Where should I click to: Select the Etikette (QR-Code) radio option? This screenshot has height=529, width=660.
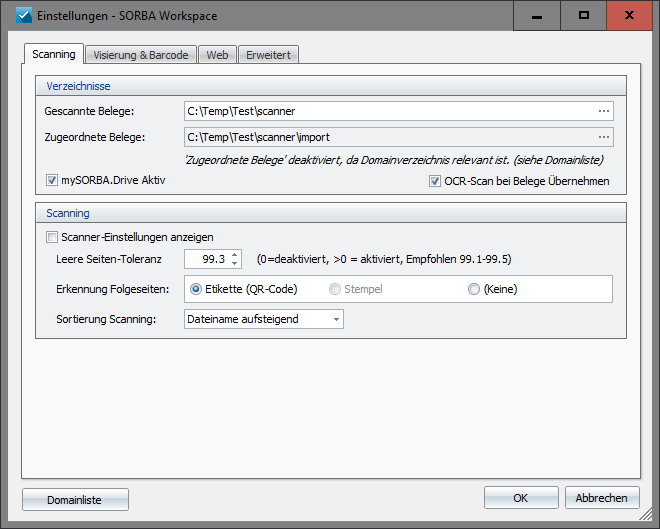point(196,289)
